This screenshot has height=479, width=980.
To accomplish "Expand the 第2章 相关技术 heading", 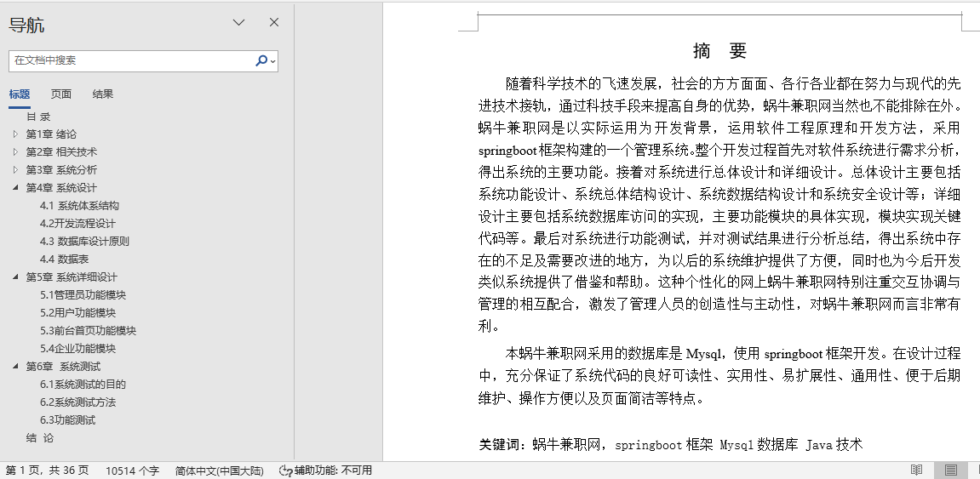I will pyautogui.click(x=15, y=151).
